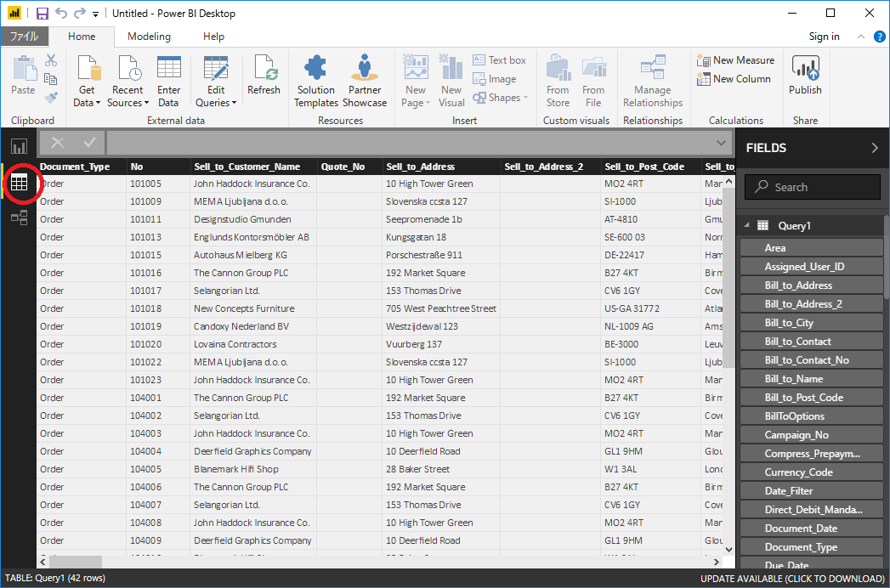890x588 pixels.
Task: Import custom visual From File
Action: 593,82
